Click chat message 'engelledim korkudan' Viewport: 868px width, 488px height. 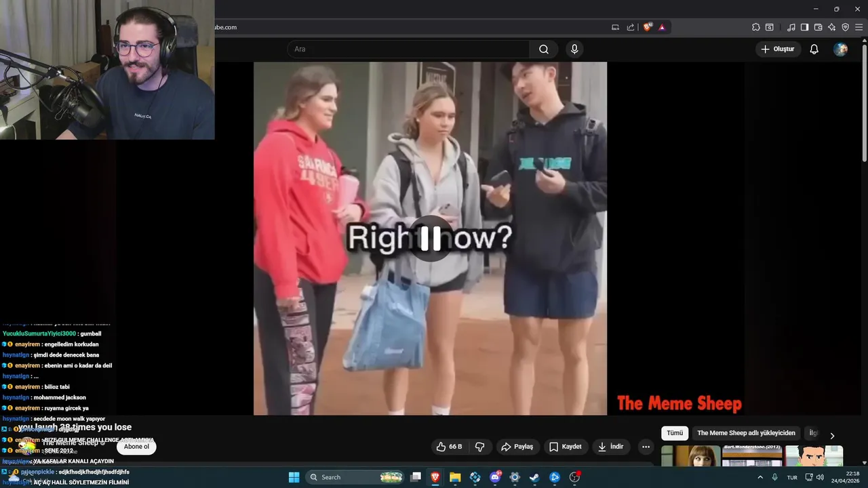coord(71,344)
